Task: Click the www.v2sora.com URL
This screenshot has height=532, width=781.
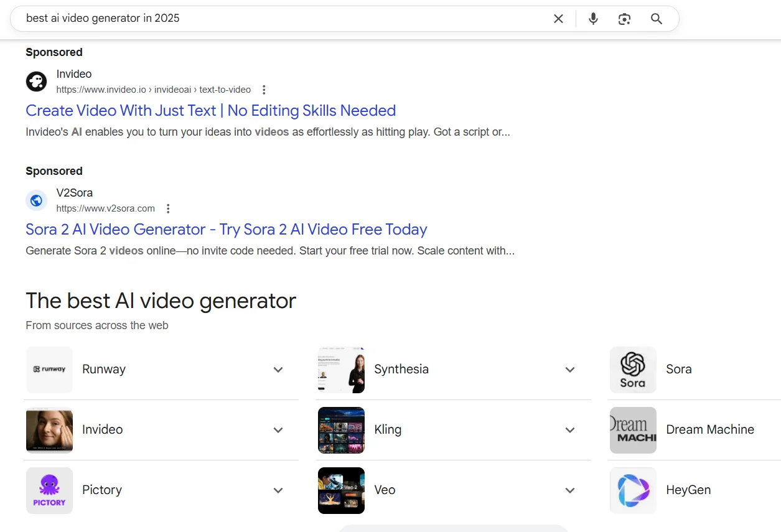Action: coord(105,208)
